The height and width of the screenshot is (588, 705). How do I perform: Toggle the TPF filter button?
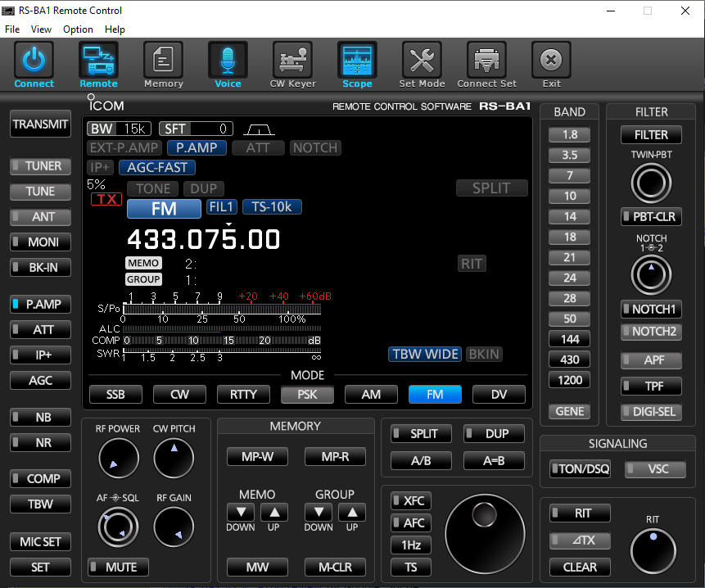(x=651, y=387)
